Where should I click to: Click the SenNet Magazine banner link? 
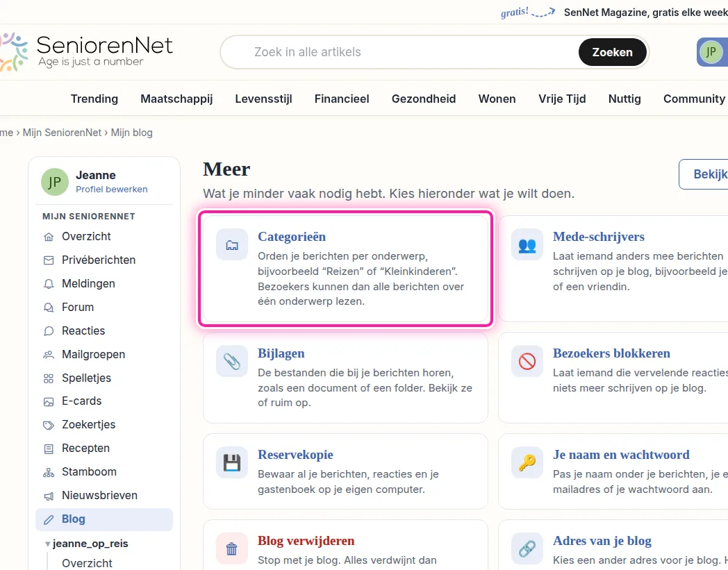click(646, 12)
